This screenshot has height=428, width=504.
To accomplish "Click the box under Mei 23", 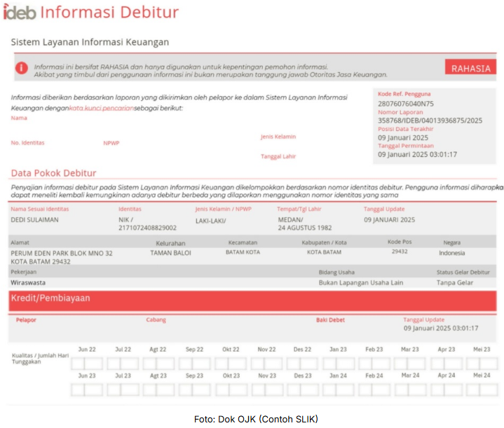I will click(481, 364).
